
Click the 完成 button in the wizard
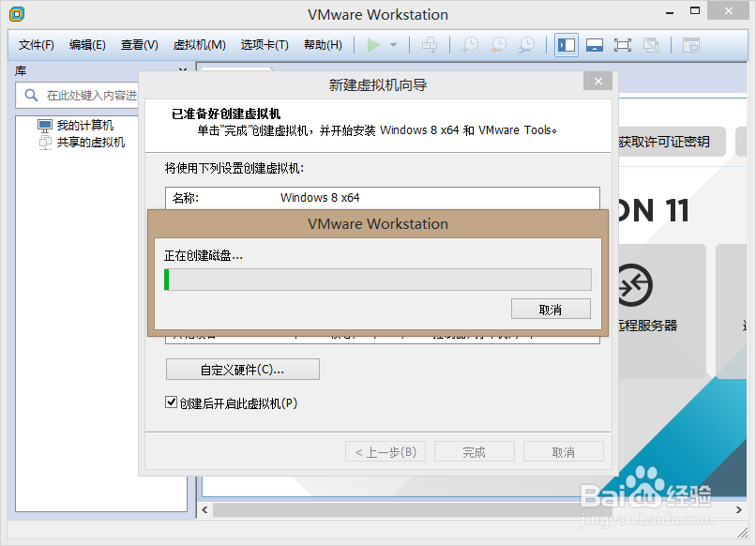474,451
